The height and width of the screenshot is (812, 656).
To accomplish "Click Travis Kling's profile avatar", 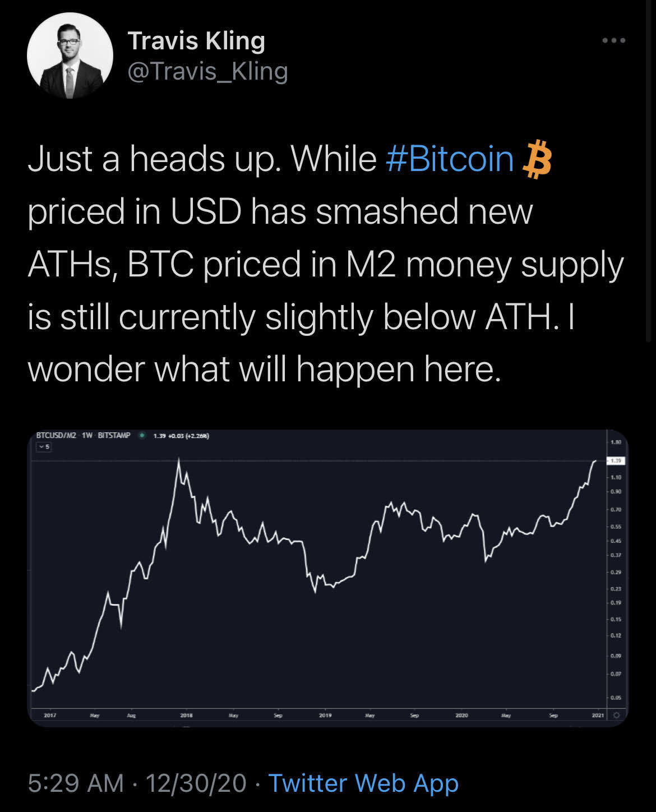I will click(70, 56).
